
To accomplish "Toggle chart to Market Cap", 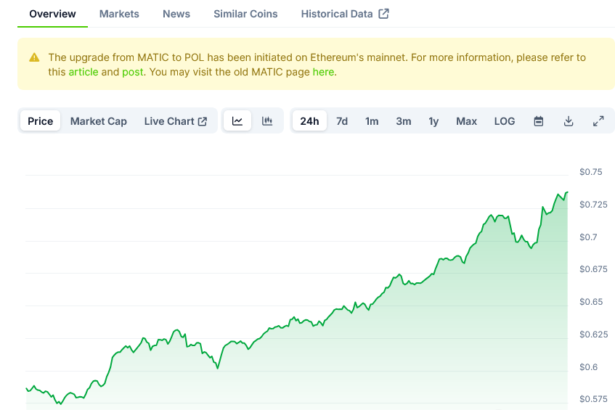I will [98, 121].
